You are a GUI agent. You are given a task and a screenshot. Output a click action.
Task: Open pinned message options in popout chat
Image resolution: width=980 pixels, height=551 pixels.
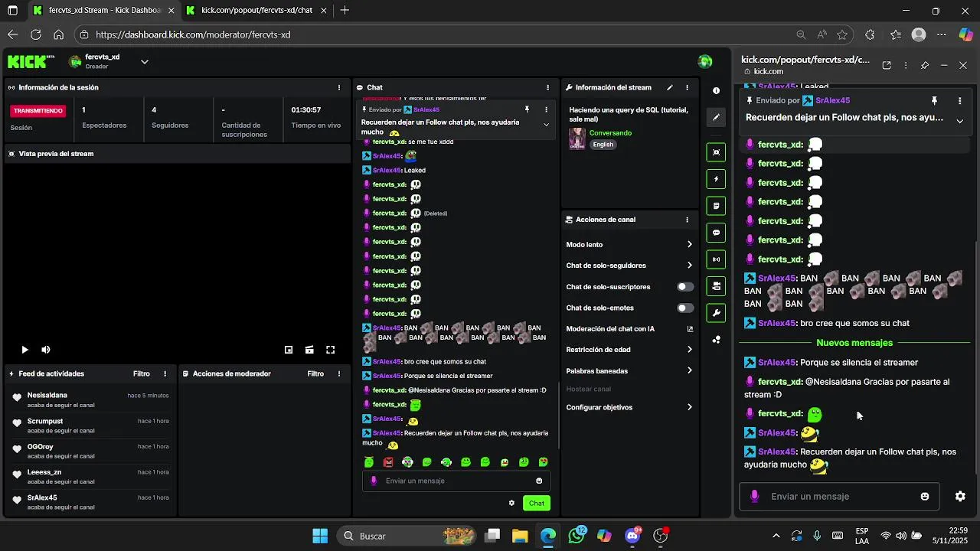pos(959,100)
